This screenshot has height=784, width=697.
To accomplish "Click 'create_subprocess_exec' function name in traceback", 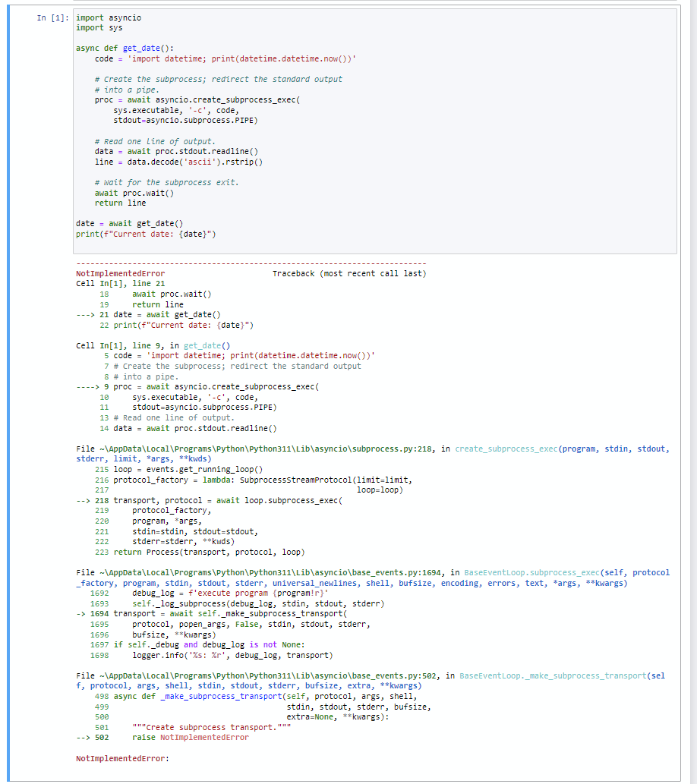I will 506,449.
